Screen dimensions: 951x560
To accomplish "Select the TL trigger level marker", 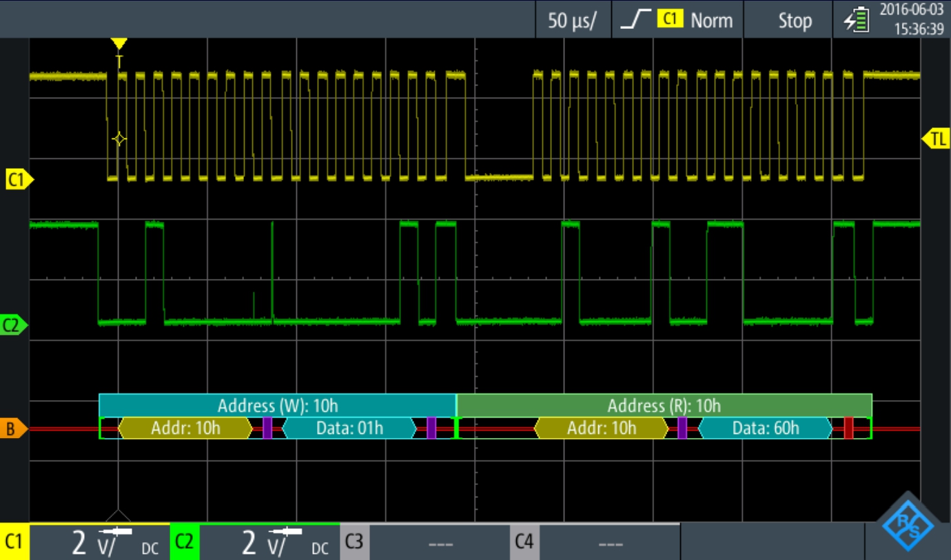I will (x=935, y=138).
